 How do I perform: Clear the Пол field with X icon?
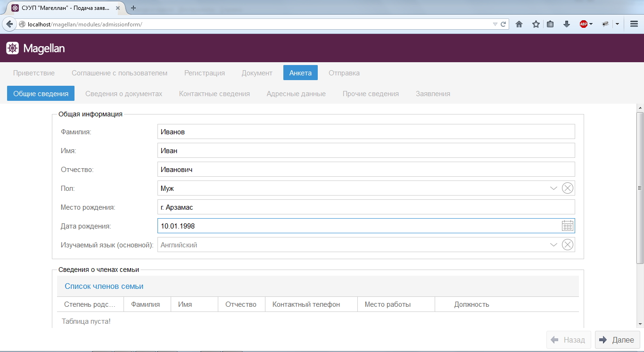point(568,188)
